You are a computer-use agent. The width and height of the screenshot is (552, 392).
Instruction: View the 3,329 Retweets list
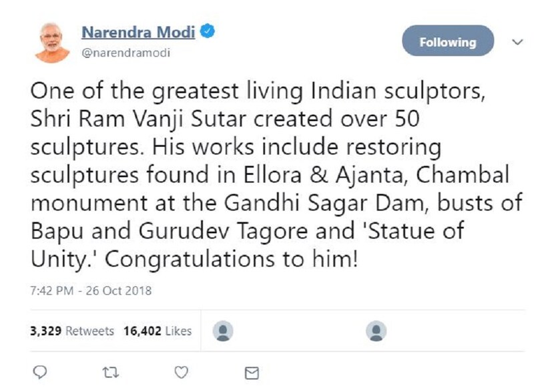[72, 331]
